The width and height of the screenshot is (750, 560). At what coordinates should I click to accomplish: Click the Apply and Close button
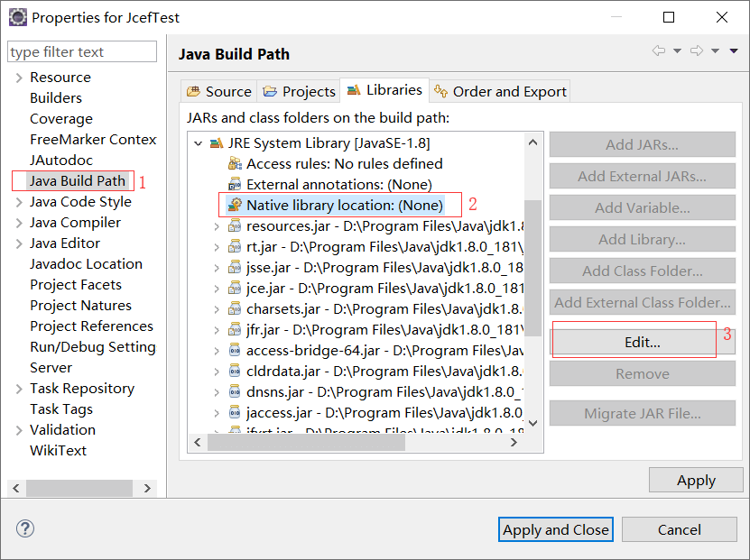coord(556,529)
